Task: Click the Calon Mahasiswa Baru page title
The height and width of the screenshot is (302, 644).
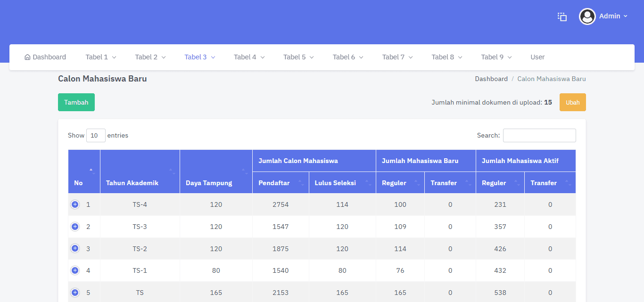Action: coord(102,79)
